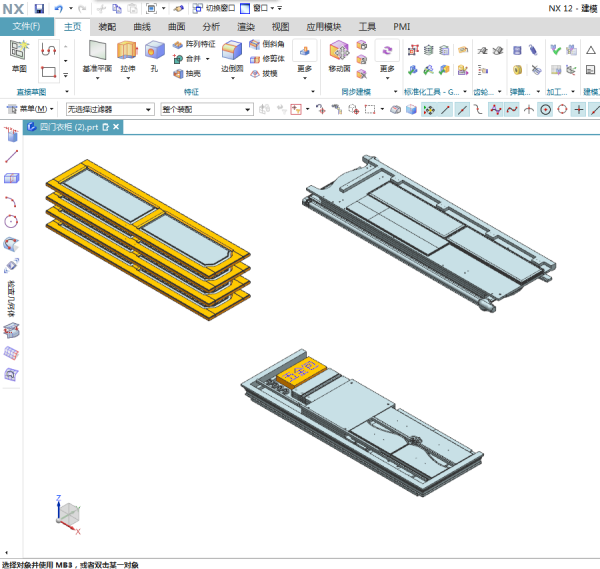
Task: Select the Move Face (移动面) tool
Action: pyautogui.click(x=339, y=54)
